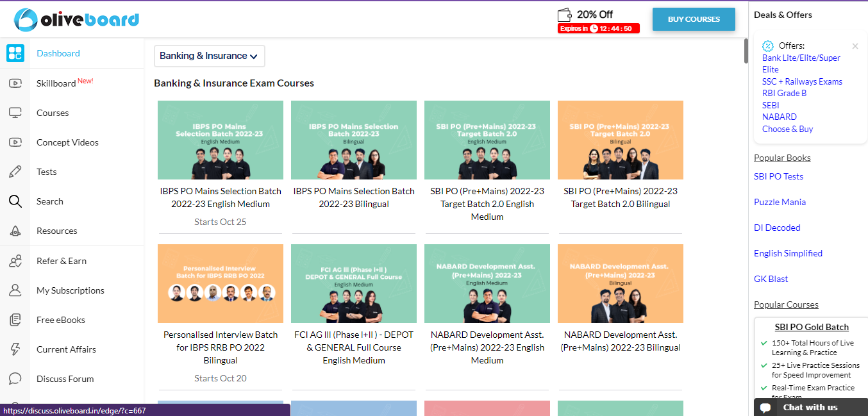Visit the Discuss Forum
The width and height of the screenshot is (868, 416).
tap(65, 379)
